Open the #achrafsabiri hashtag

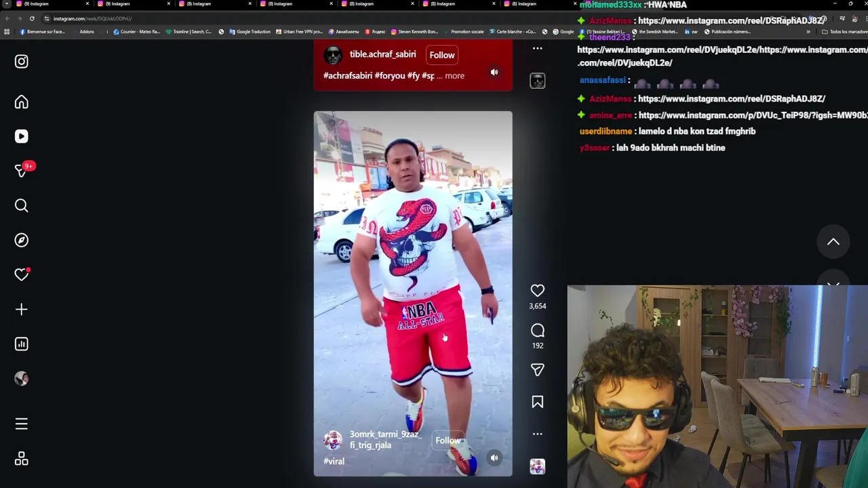[347, 76]
